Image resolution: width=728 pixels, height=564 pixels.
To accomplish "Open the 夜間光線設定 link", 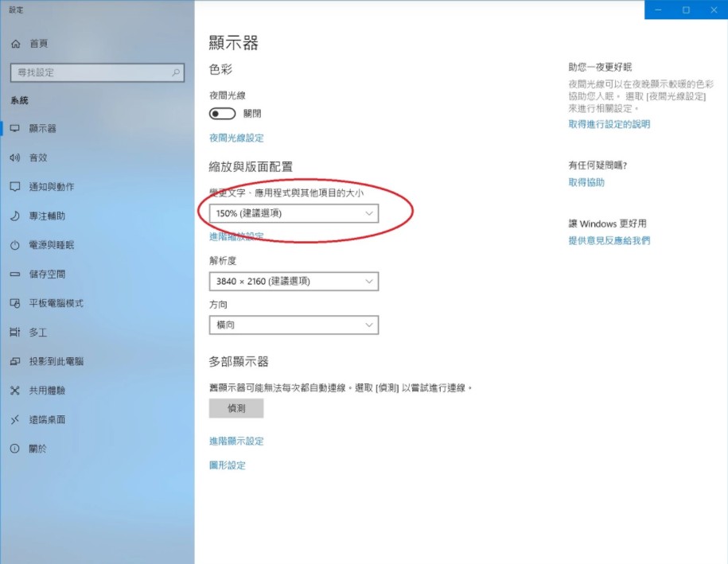I will click(x=236, y=138).
